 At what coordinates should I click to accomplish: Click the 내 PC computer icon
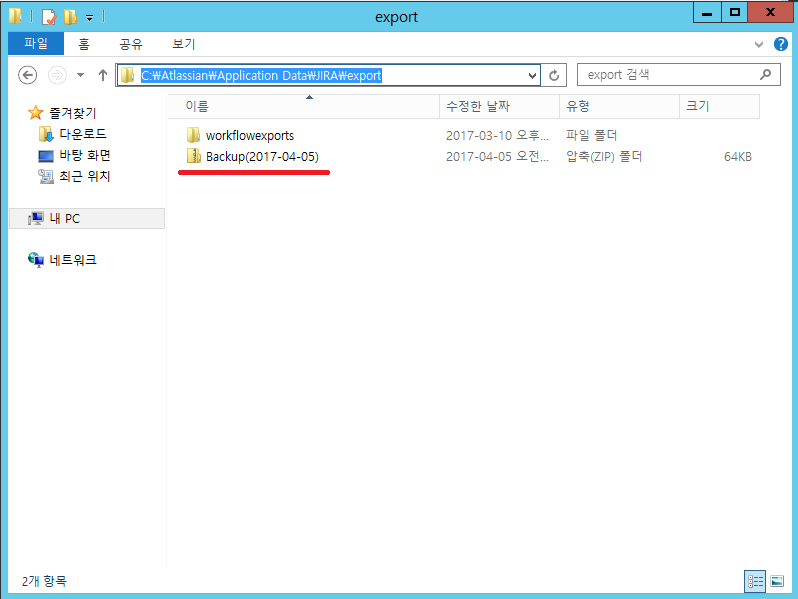[x=36, y=219]
